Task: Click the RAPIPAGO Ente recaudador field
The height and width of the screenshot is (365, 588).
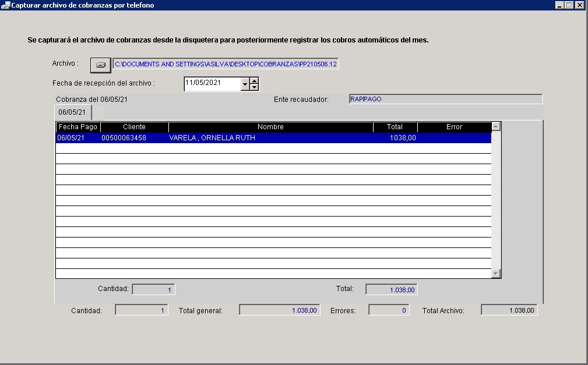Action: (x=445, y=98)
